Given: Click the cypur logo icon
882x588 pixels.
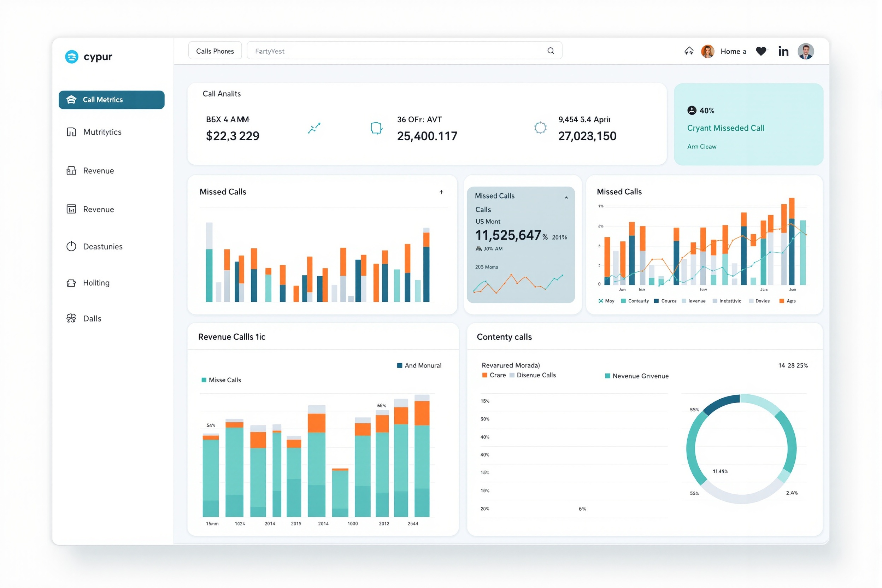Looking at the screenshot, I should tap(71, 56).
